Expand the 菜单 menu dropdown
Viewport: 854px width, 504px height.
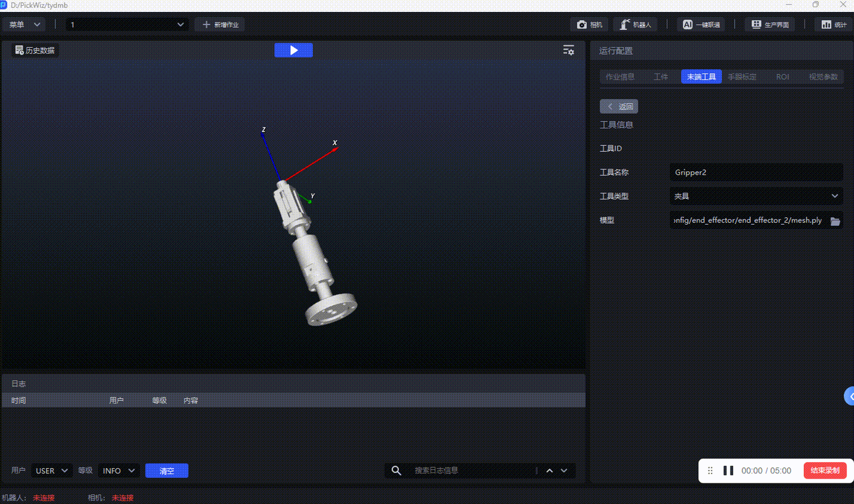tap(24, 25)
